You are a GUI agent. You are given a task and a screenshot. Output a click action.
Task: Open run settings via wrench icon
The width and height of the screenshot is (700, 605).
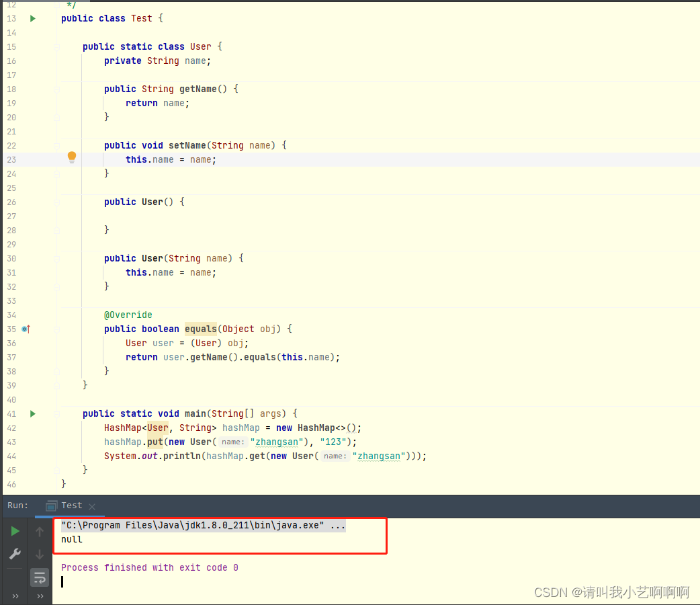[x=15, y=554]
